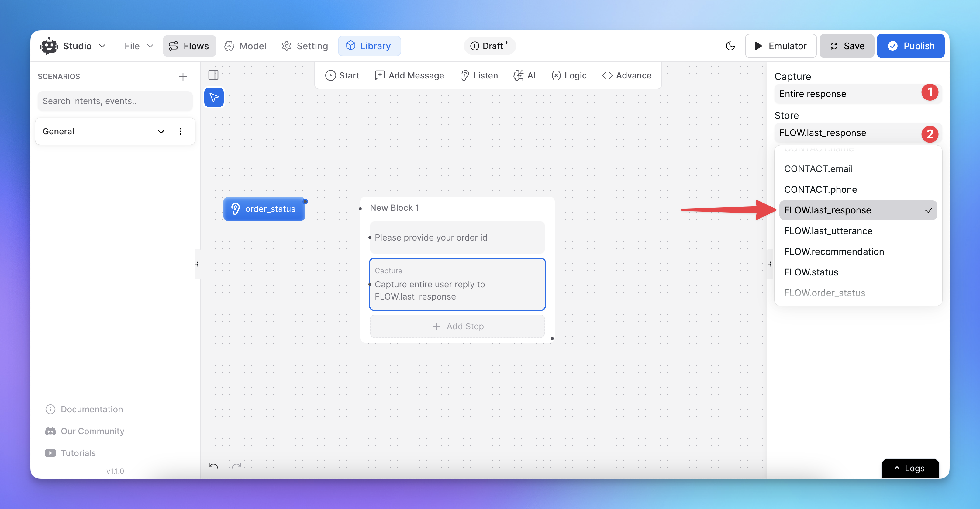Screen dimensions: 980x509
Task: Click the ear icon on order_status node
Action: click(x=236, y=209)
